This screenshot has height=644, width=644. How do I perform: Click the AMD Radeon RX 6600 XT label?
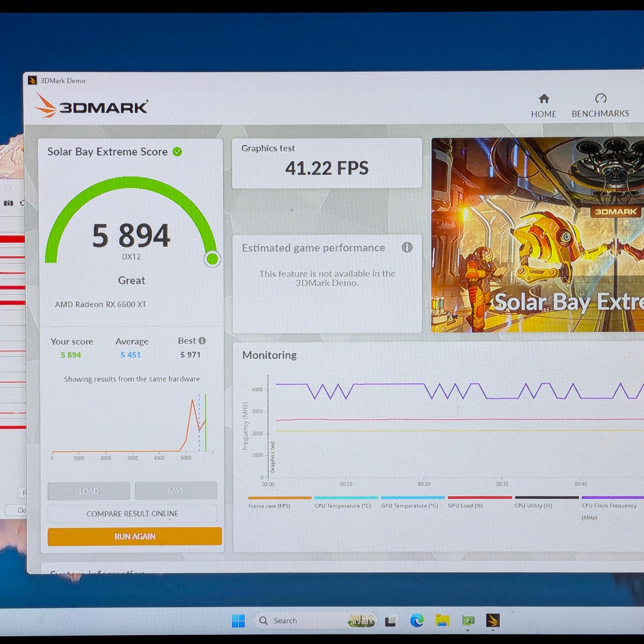coord(101,304)
